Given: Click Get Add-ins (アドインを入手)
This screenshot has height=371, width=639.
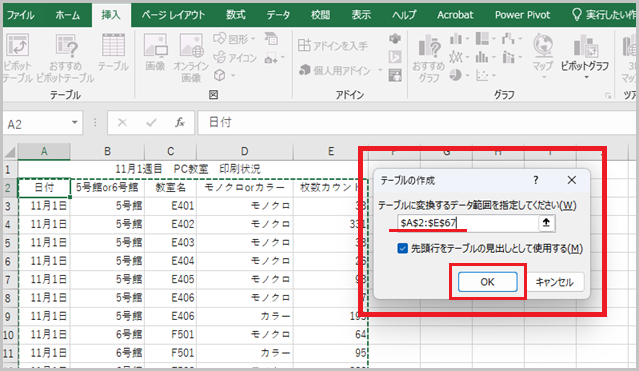Looking at the screenshot, I should pos(333,45).
